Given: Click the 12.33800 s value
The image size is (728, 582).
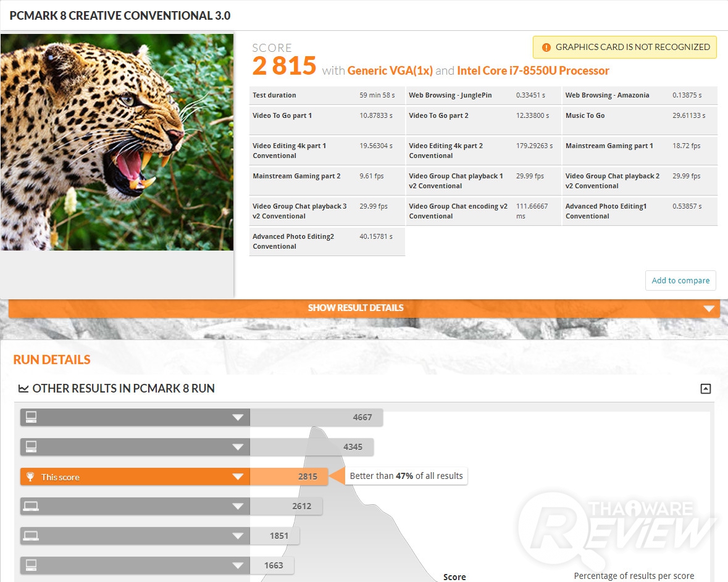Looking at the screenshot, I should click(532, 115).
